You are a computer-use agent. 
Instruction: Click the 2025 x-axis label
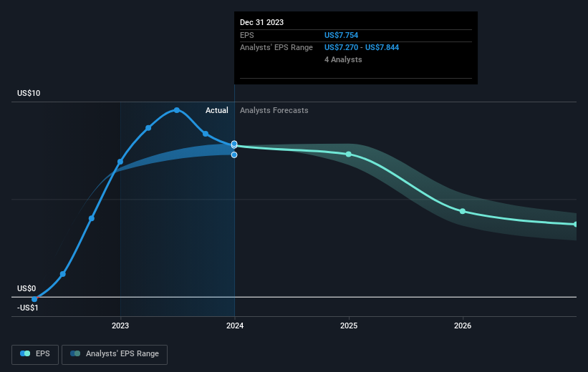(x=348, y=326)
